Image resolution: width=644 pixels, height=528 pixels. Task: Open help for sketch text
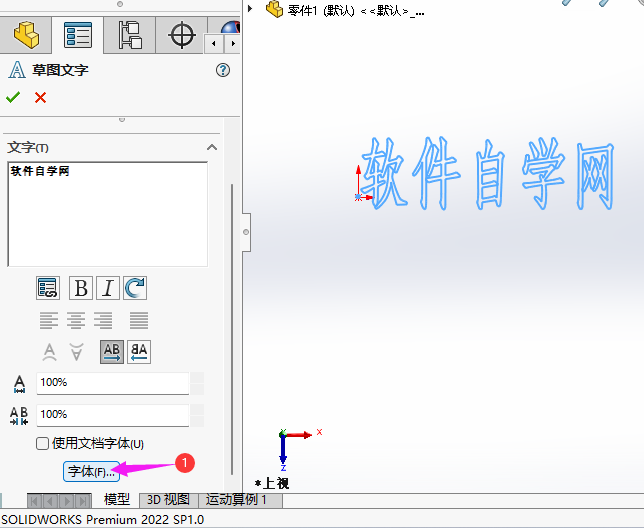(223, 70)
